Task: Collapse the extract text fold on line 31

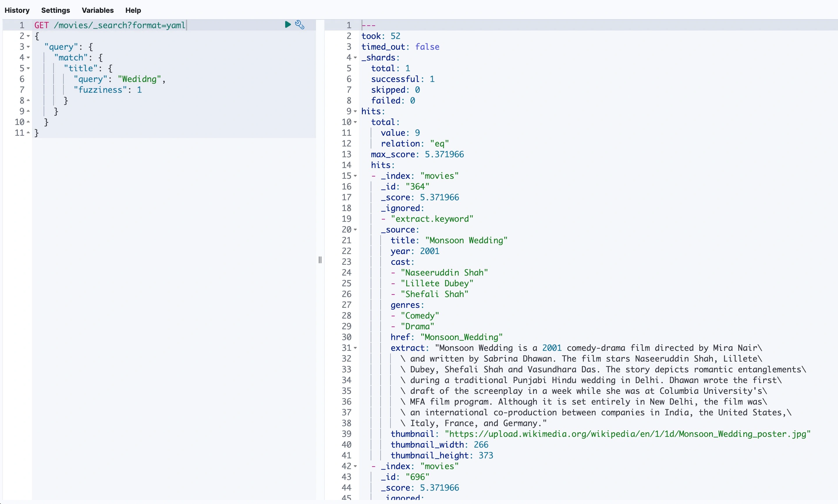Action: 355,348
